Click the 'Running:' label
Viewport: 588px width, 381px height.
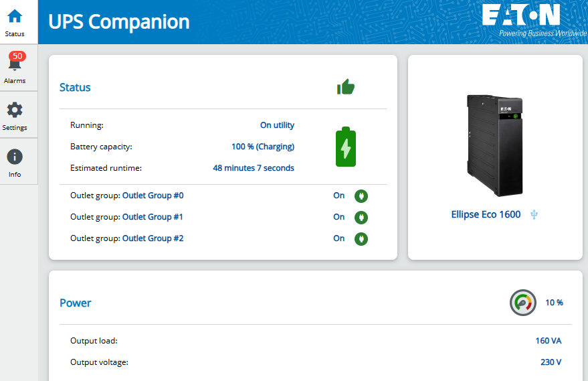86,125
